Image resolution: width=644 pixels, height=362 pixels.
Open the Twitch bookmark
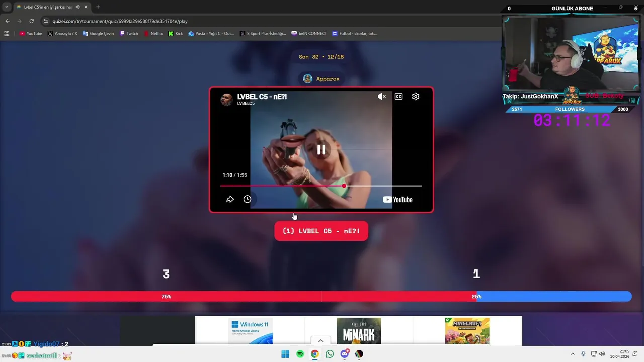(129, 33)
